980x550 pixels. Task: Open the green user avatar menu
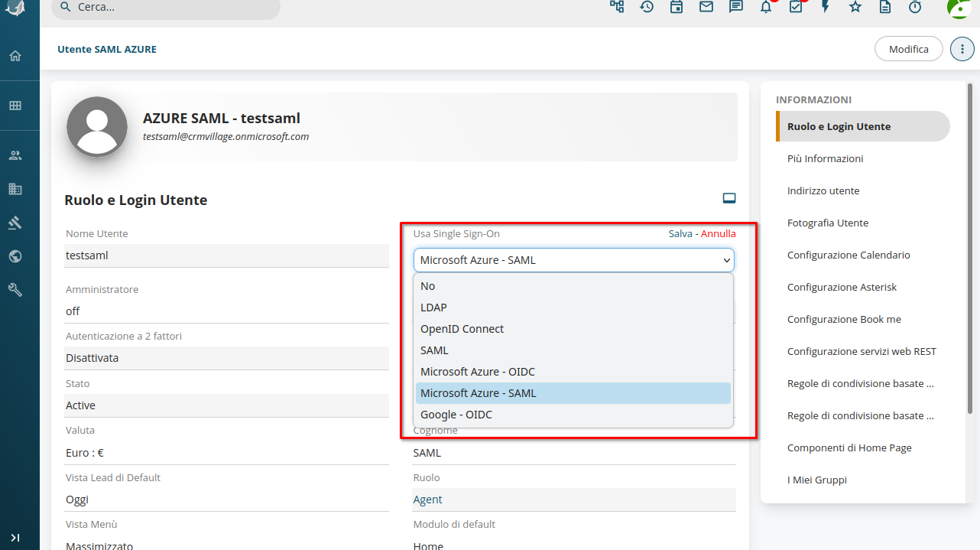tap(959, 8)
